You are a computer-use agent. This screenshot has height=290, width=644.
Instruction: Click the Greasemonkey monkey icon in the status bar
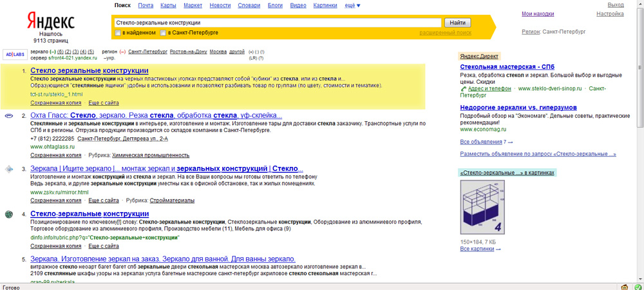[x=625, y=287]
